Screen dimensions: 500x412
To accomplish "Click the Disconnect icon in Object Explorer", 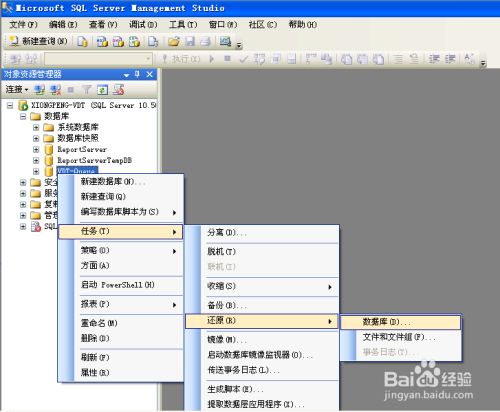I will click(55, 89).
